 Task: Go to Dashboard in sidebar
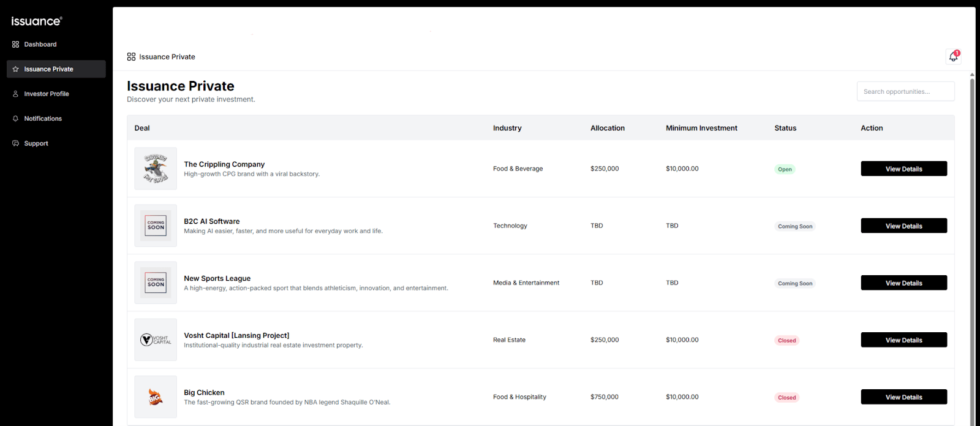coord(56,44)
